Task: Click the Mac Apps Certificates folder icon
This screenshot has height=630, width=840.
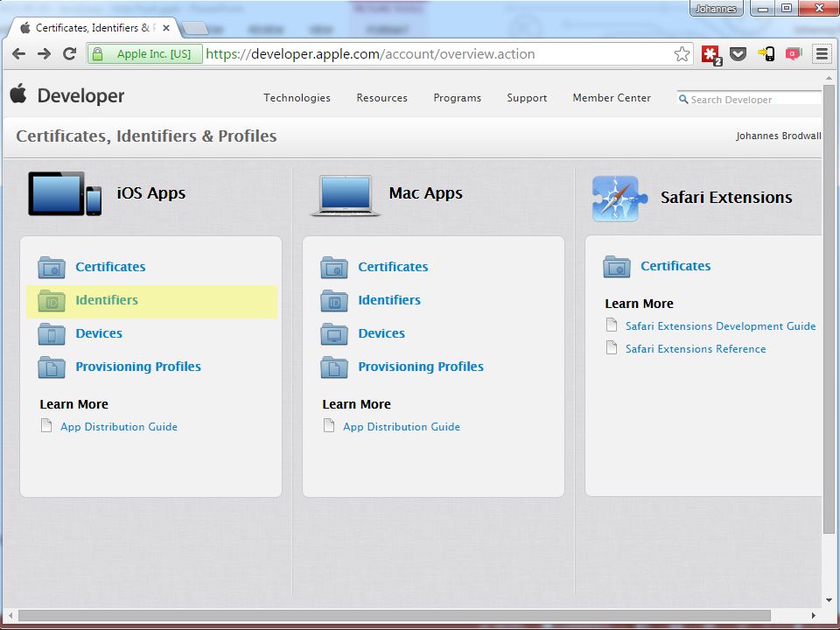Action: (334, 267)
